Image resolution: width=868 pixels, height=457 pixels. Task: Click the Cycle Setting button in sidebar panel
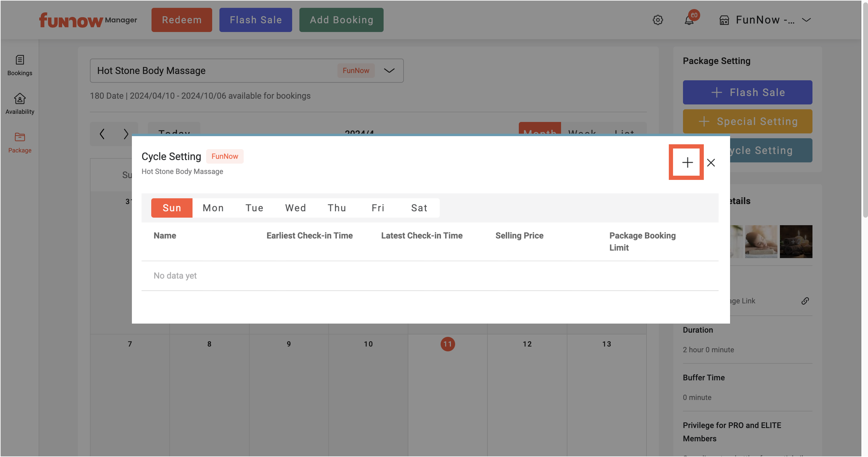coord(771,150)
